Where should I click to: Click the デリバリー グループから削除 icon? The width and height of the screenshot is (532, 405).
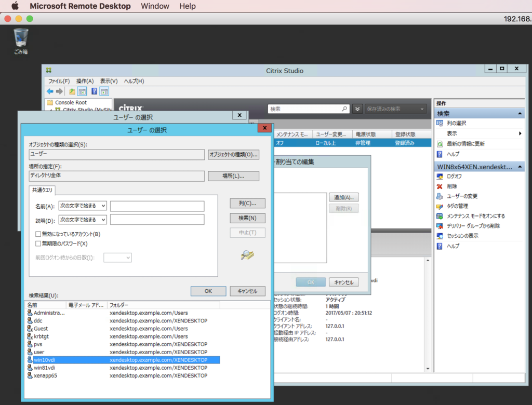pos(440,226)
